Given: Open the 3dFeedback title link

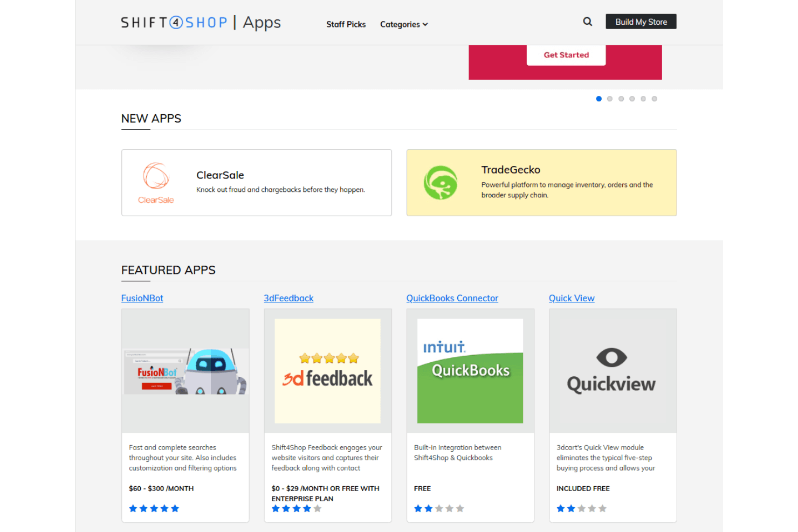Looking at the screenshot, I should (x=288, y=298).
